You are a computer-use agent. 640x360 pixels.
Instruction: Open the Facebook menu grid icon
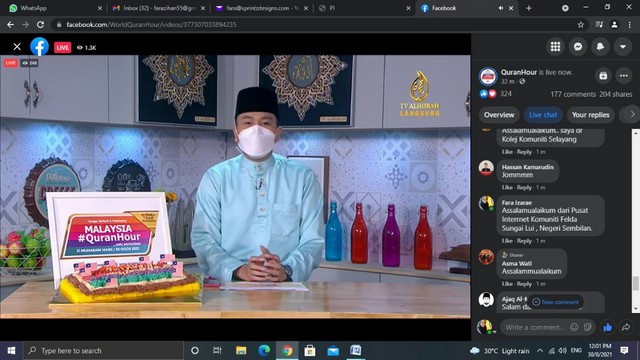(555, 47)
